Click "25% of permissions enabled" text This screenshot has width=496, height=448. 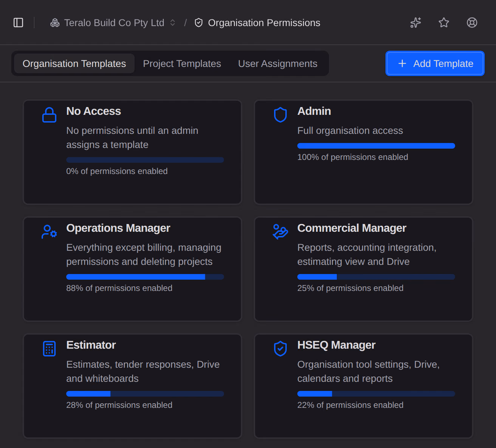click(350, 288)
